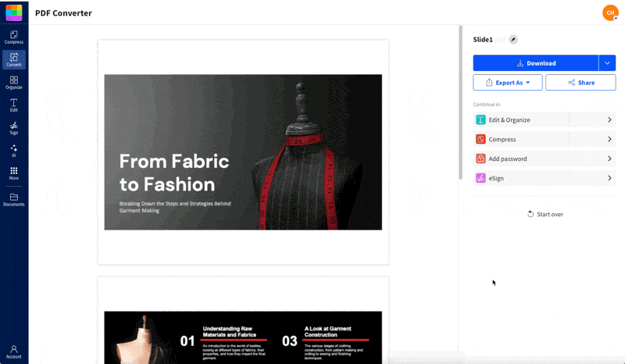Select the Edit tool in sidebar
This screenshot has height=364, width=625.
coord(14,105)
